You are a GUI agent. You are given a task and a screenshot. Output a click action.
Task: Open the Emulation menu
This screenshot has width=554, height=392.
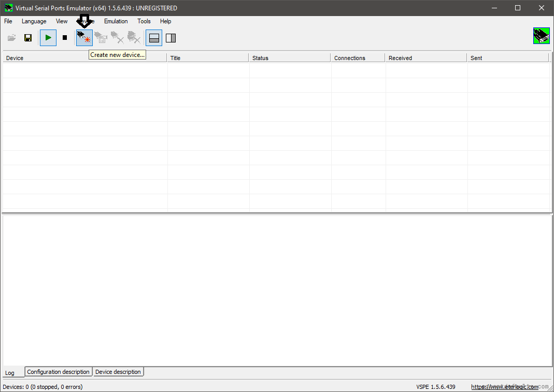tap(116, 21)
